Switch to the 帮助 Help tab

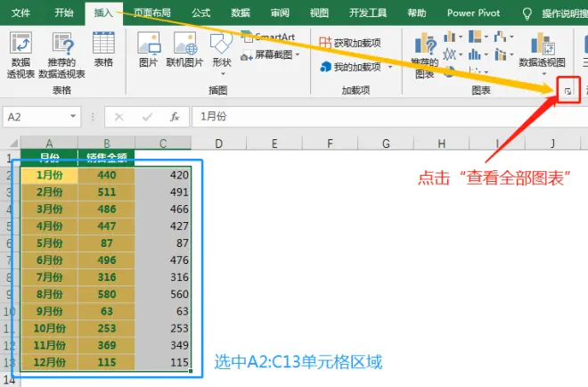tap(417, 13)
